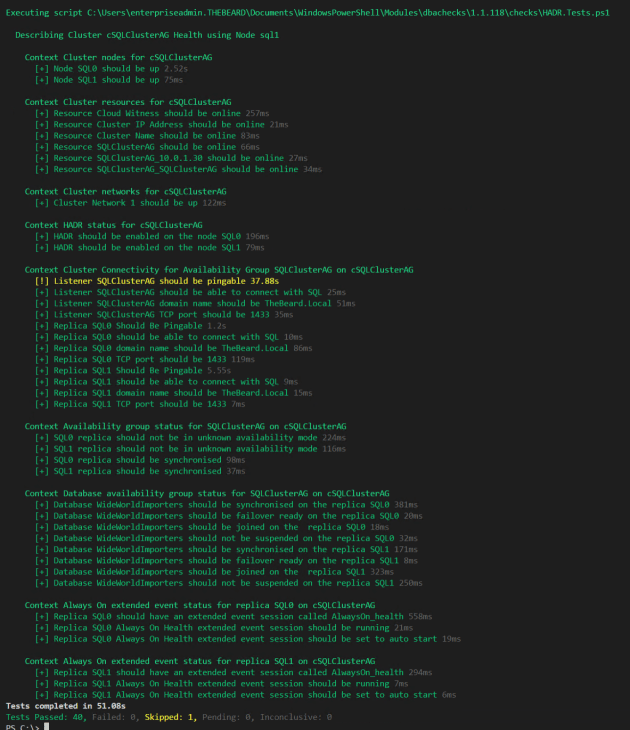Image resolution: width=630 pixels, height=730 pixels.
Task: Click 'Context Database availability group status' heading
Action: click(207, 493)
